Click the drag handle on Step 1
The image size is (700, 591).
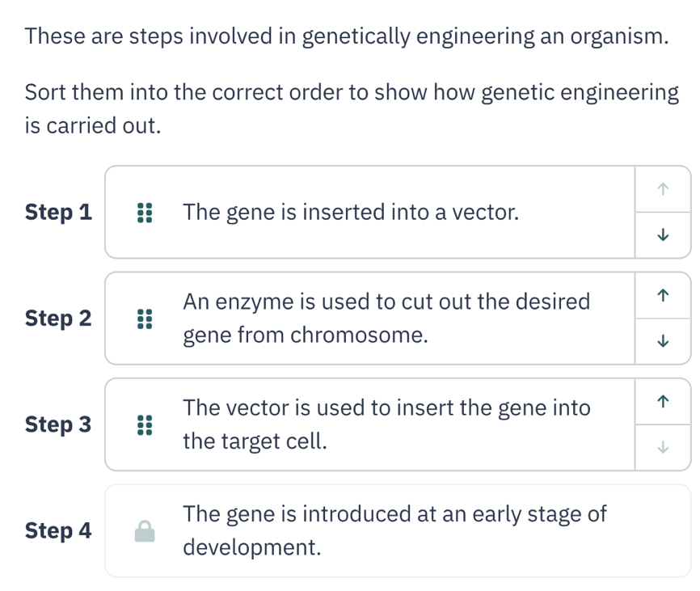tap(144, 213)
